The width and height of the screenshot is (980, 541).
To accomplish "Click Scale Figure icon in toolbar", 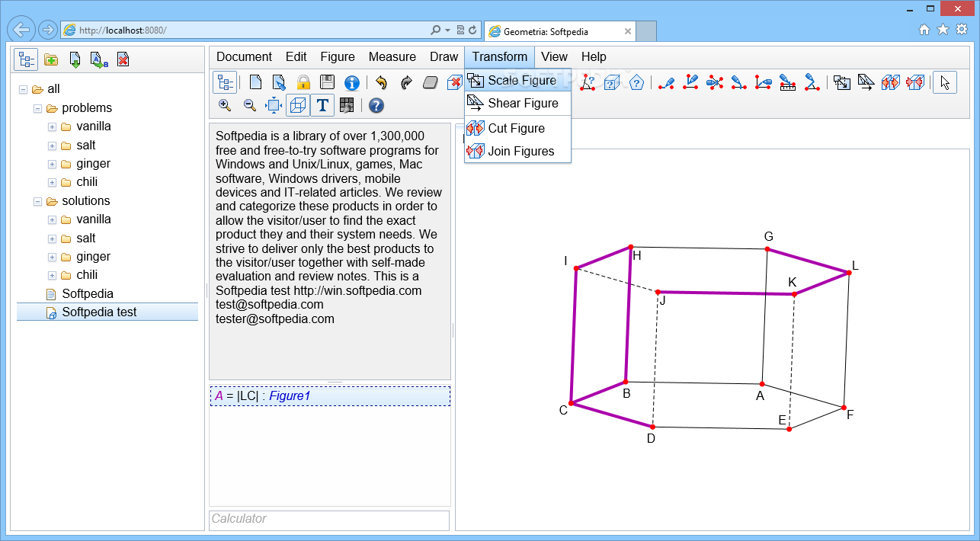I will tap(841, 82).
